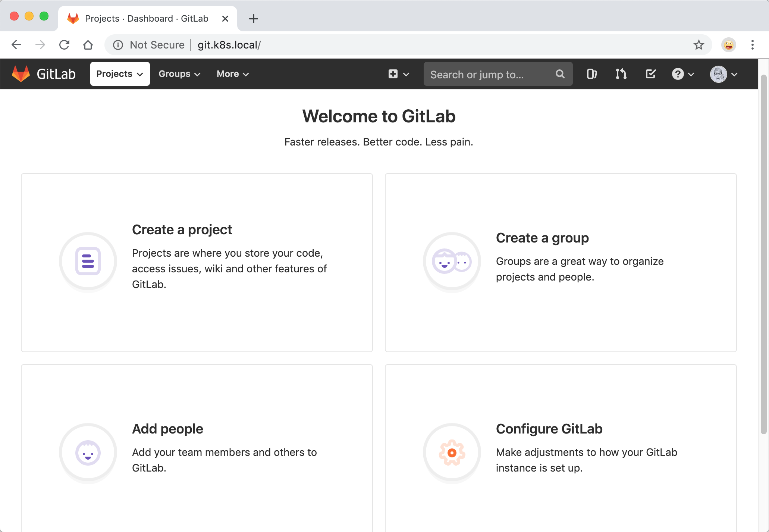Click the search magnifier icon
The height and width of the screenshot is (532, 769).
tap(560, 74)
